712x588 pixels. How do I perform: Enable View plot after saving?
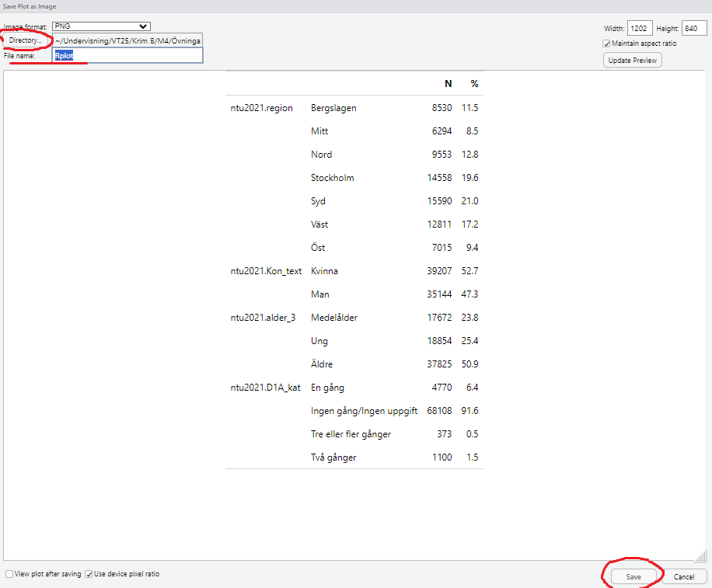(9, 574)
